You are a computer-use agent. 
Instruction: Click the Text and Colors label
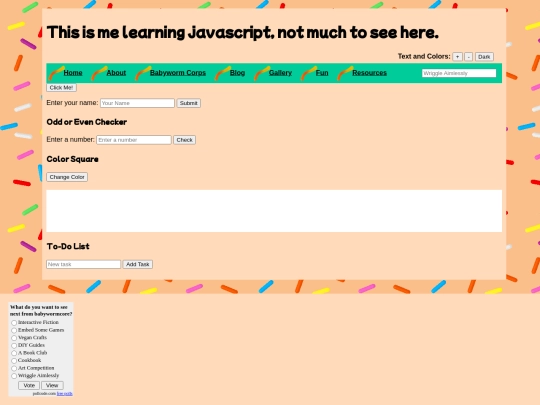coord(424,56)
